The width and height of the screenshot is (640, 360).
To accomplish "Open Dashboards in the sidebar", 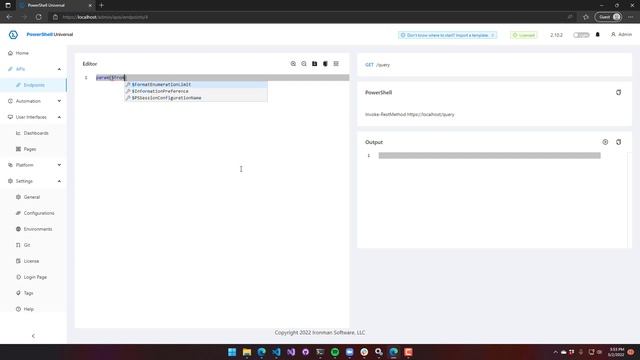I will [x=36, y=133].
